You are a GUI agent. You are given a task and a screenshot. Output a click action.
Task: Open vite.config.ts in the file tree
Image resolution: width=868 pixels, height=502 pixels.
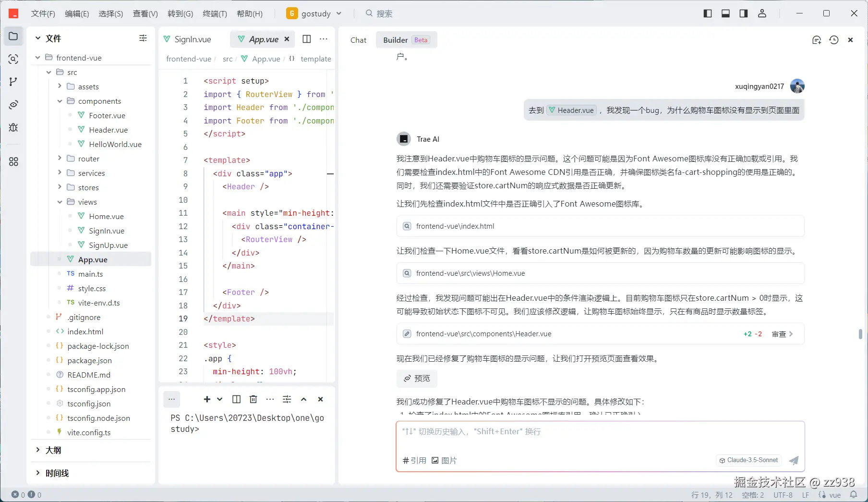click(x=89, y=432)
